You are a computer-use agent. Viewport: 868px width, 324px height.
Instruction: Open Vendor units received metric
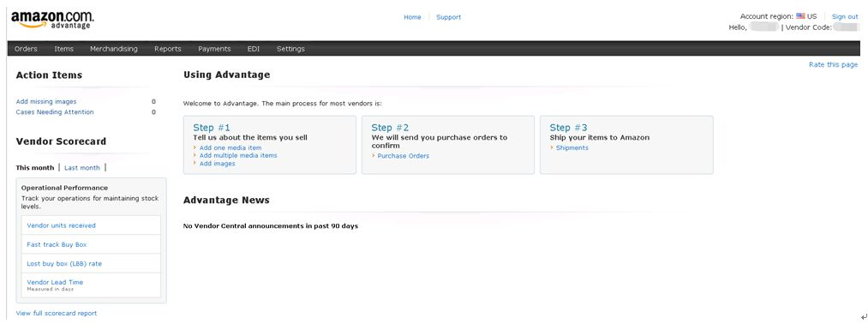[x=61, y=225]
